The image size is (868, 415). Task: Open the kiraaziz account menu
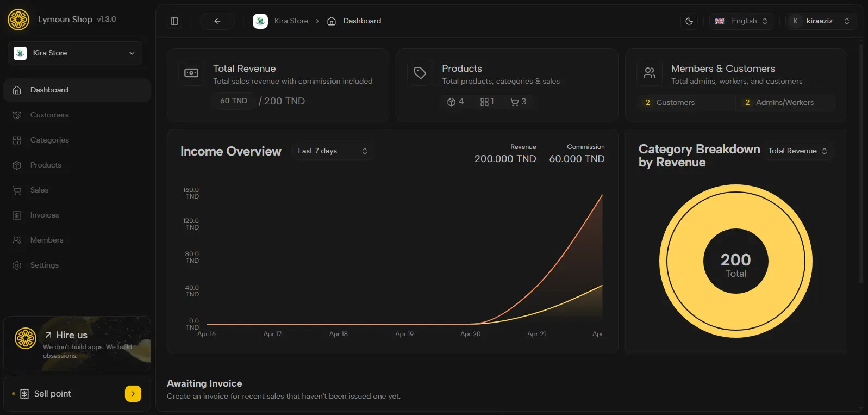pos(821,21)
